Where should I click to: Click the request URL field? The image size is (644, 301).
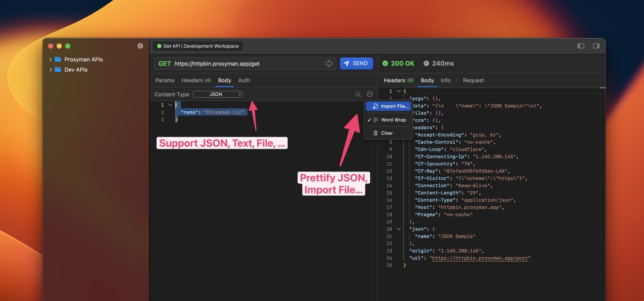click(x=245, y=63)
